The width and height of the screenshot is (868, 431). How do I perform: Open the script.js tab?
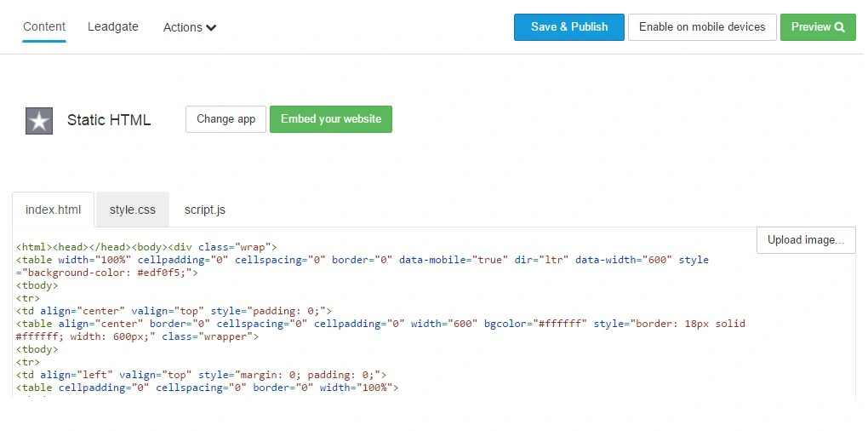pos(205,210)
